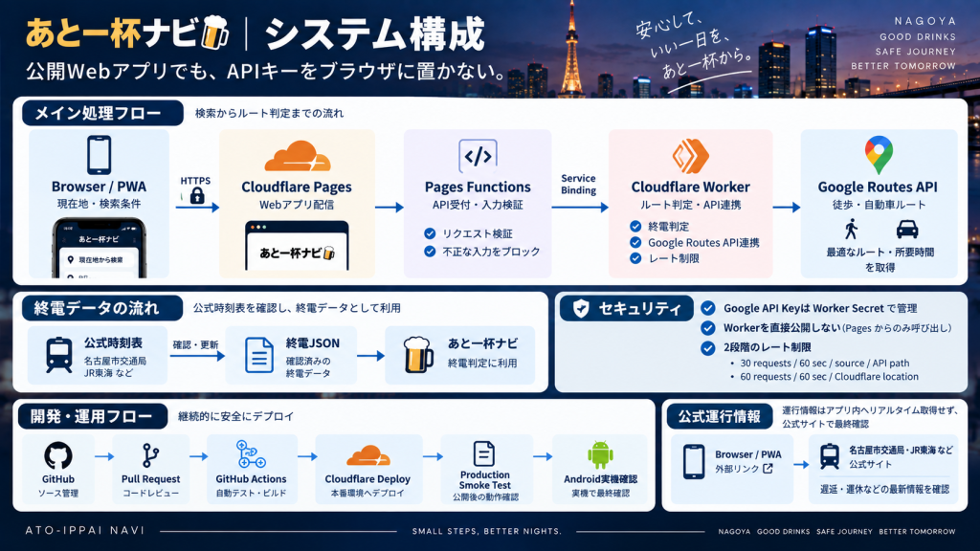Click the smartphone icon above Browser / PWA in main flow

pyautogui.click(x=99, y=155)
